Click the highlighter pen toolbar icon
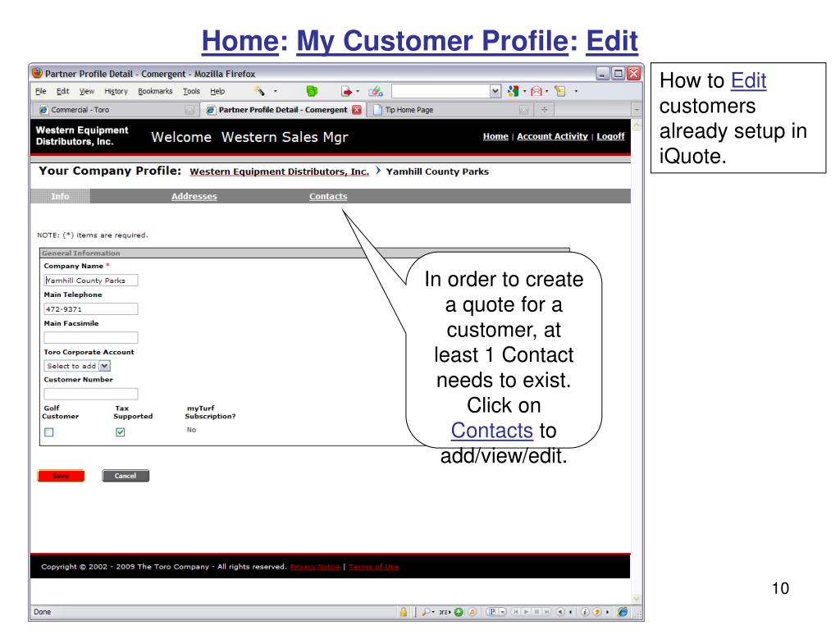The height and width of the screenshot is (630, 840). coord(376,92)
